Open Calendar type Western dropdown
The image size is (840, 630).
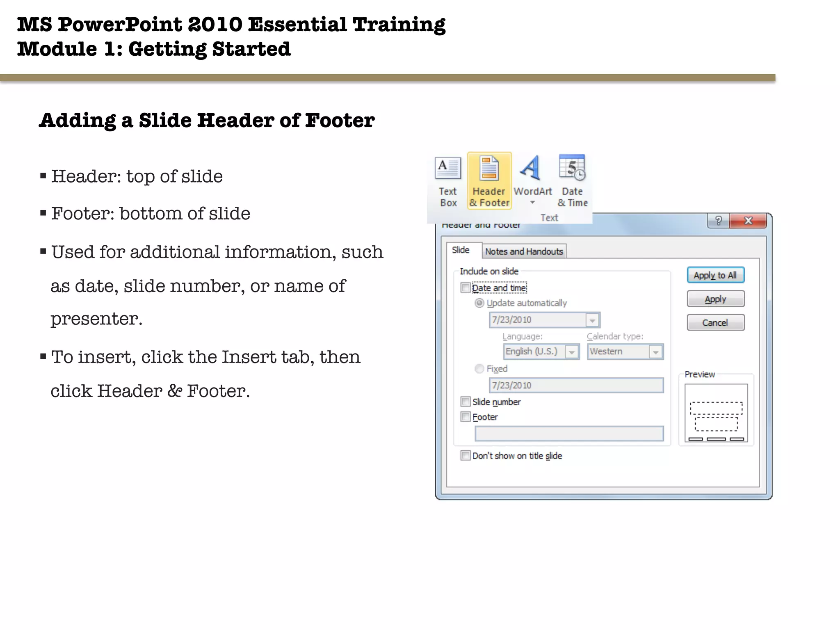pos(655,352)
